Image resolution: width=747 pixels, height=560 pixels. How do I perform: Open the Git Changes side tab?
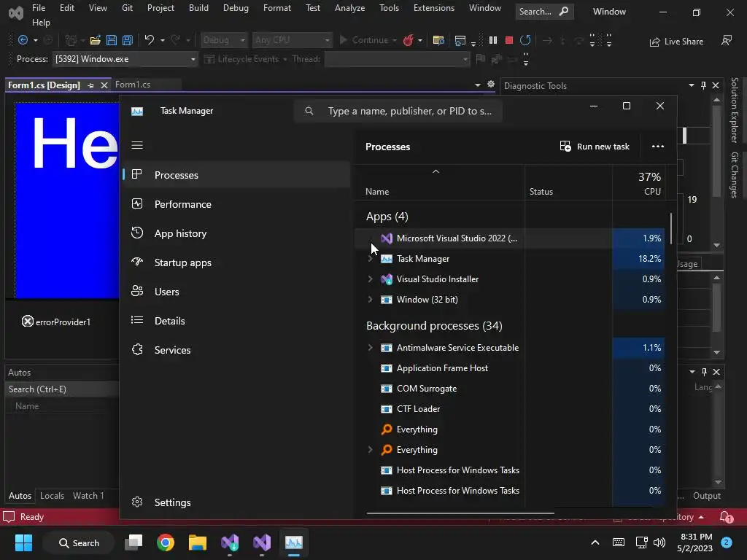pyautogui.click(x=735, y=175)
